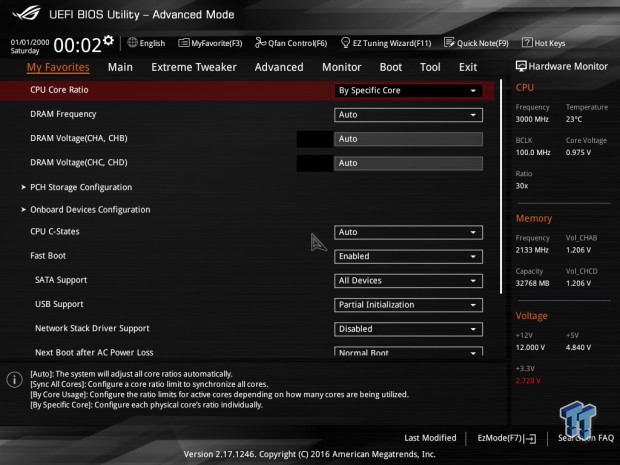Click the 4.840 V reading

[578, 348]
